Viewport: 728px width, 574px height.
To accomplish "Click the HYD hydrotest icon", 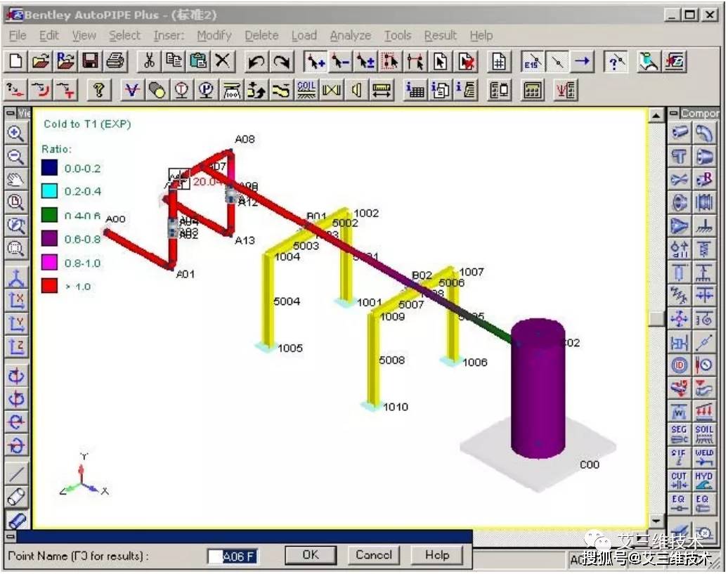I will pos(703,481).
